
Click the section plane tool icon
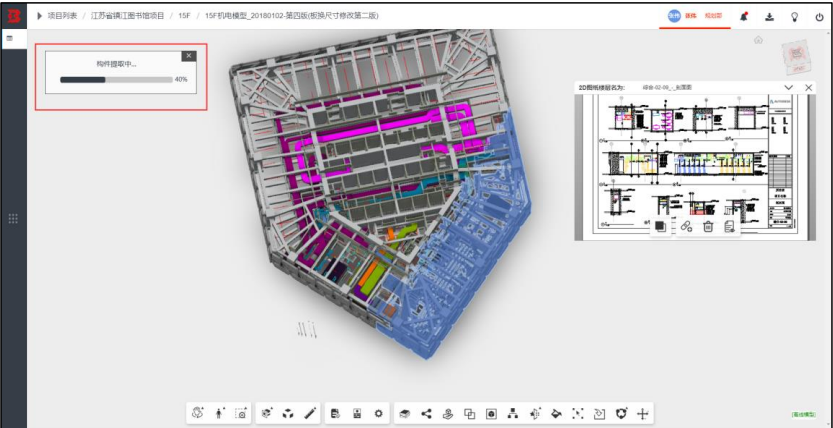[535, 413]
